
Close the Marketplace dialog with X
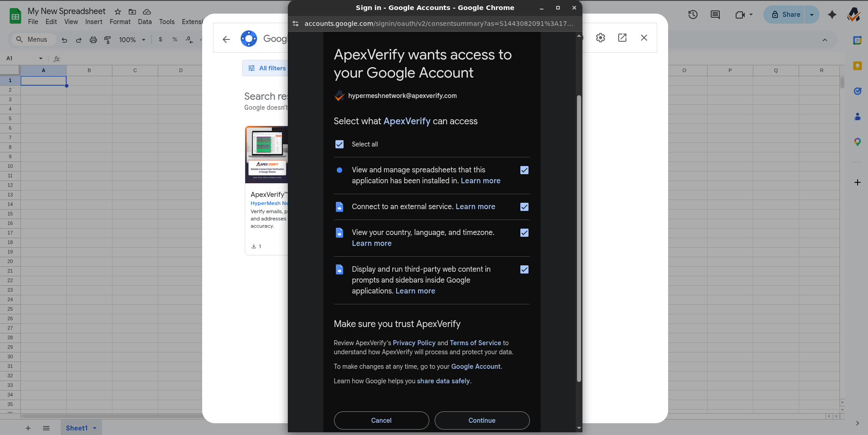[644, 38]
